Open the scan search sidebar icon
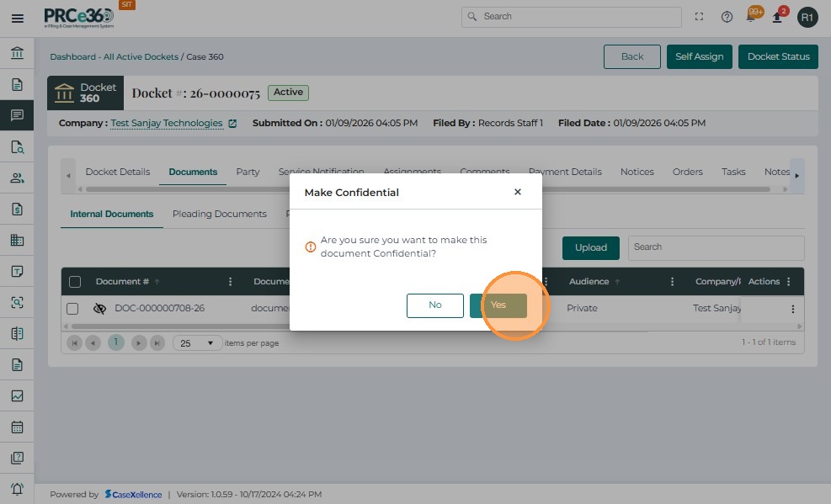This screenshot has height=504, width=831. coord(17,302)
